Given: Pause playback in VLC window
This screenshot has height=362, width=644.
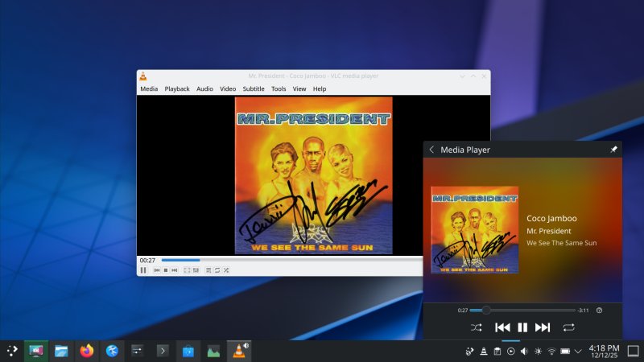Looking at the screenshot, I should click(x=143, y=270).
